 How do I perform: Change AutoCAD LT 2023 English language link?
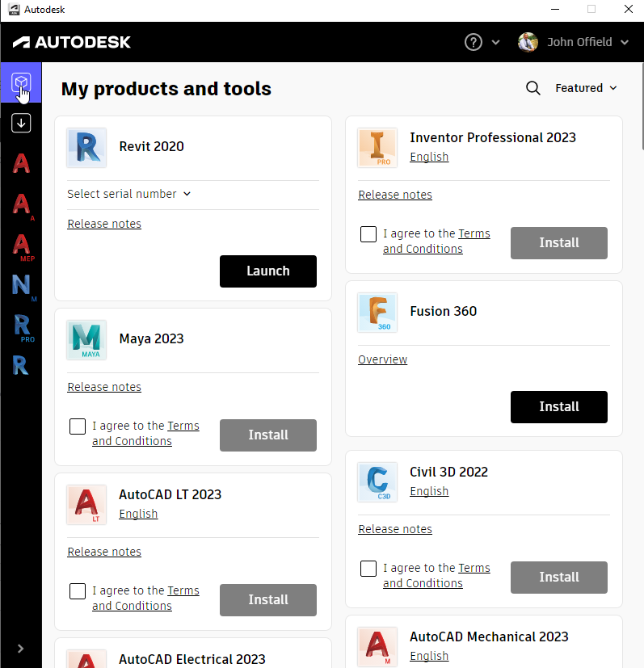[x=138, y=514]
